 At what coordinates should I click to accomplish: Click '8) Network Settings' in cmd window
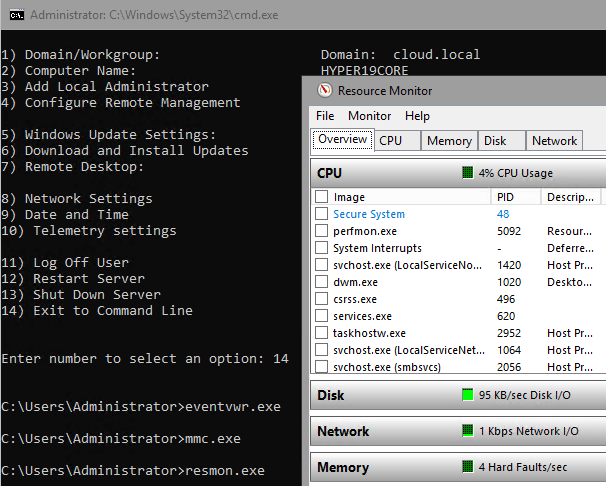pyautogui.click(x=77, y=199)
